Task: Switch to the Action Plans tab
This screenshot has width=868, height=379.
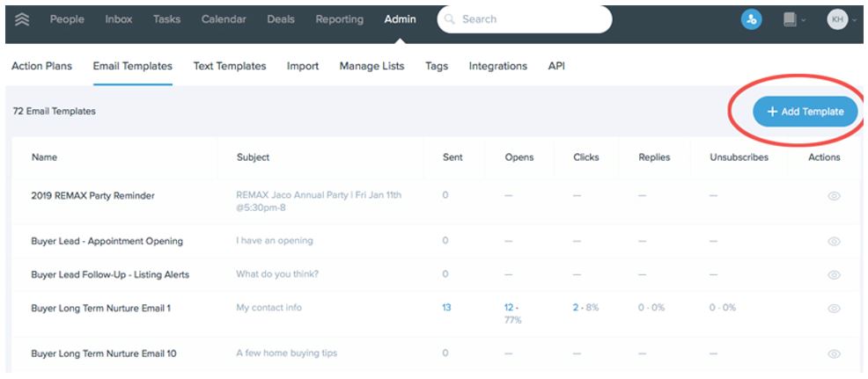Action: pos(41,66)
